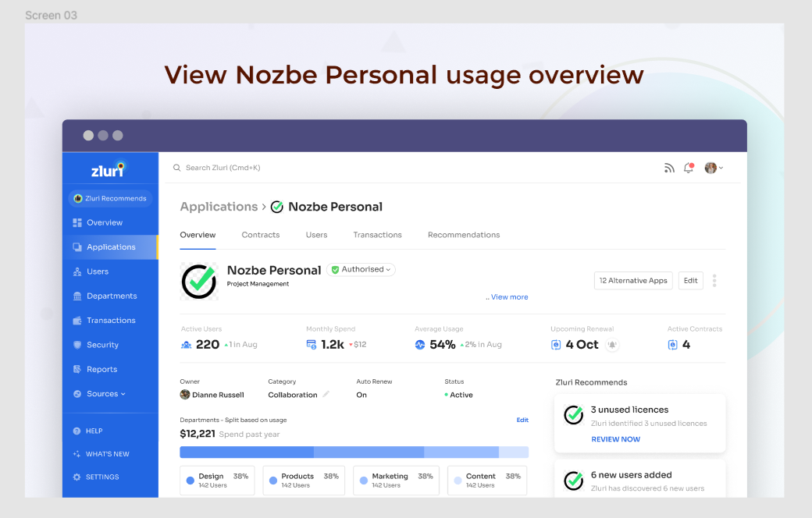Image resolution: width=812 pixels, height=518 pixels.
Task: Focus the Search Zluri field
Action: click(223, 168)
